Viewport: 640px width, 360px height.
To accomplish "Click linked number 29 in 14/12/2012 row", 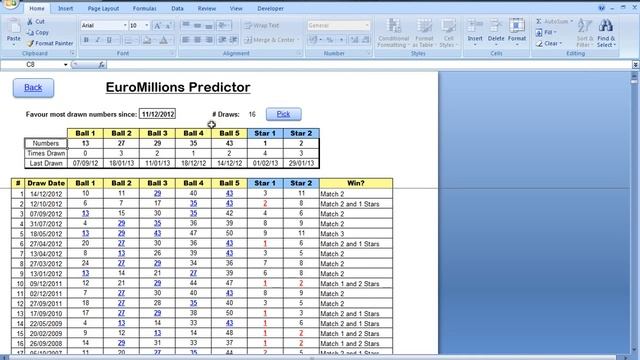I will pos(157,193).
